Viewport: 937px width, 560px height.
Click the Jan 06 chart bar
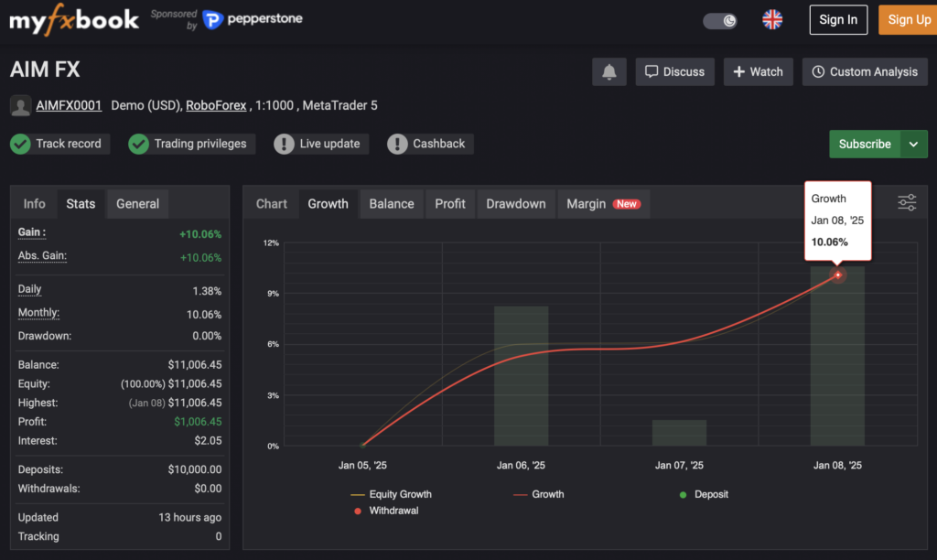pos(521,375)
